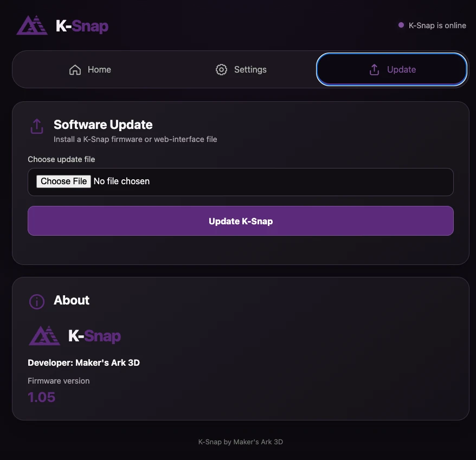This screenshot has width=476, height=460.
Task: Click the 'K-Snap by Maker's Ark 3D' footer text
Action: (x=241, y=442)
